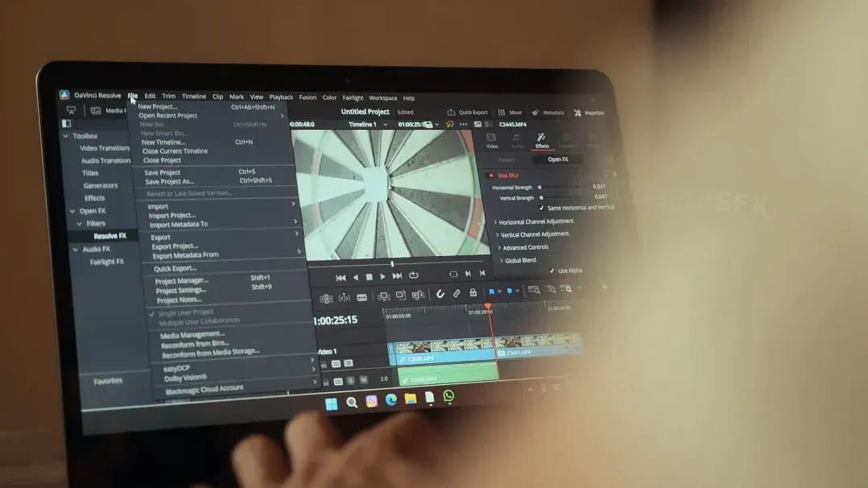
Task: Open the Timeline 1 name dropdown
Action: click(385, 125)
